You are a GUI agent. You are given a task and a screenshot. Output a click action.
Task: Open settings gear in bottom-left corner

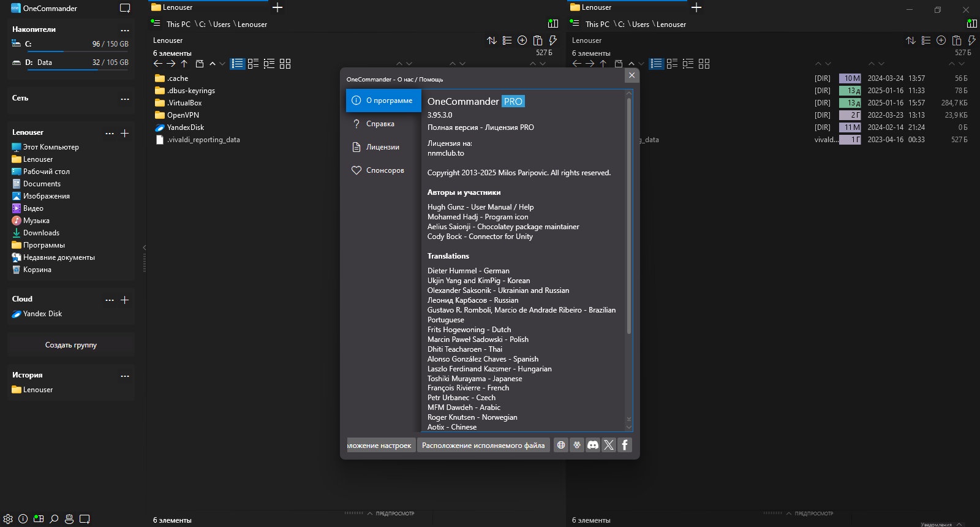pos(8,518)
